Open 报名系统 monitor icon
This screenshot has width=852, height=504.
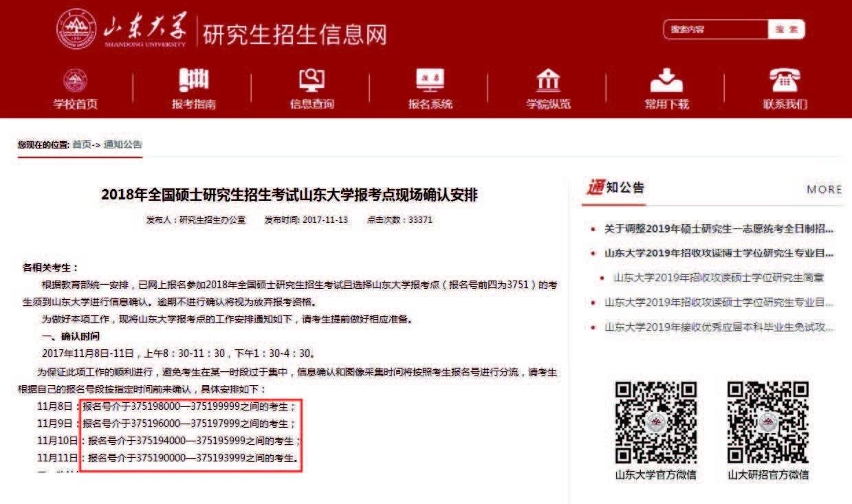click(x=431, y=80)
